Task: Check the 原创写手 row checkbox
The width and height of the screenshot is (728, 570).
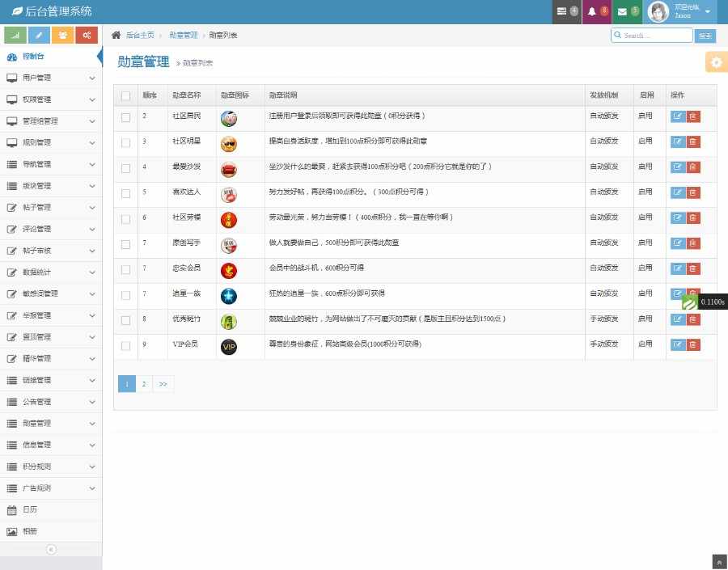Action: pyautogui.click(x=126, y=244)
